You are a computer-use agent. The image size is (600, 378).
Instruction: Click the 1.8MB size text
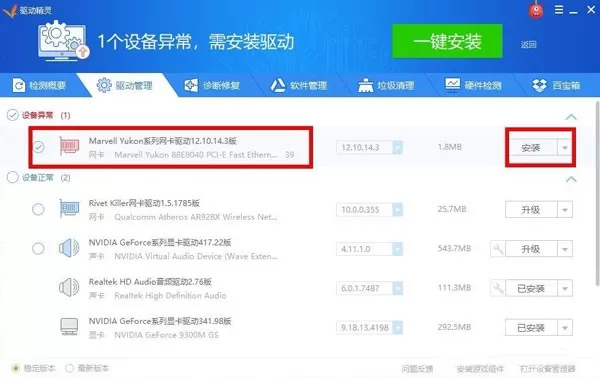tap(450, 147)
